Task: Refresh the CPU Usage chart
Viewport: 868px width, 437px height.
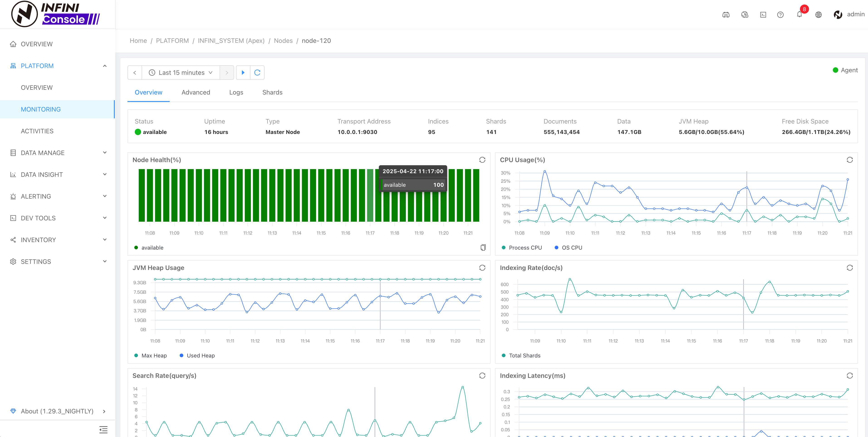Action: point(849,160)
